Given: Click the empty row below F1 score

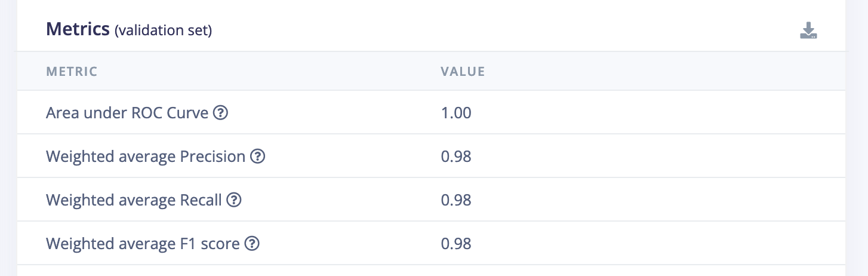Looking at the screenshot, I should (x=431, y=271).
